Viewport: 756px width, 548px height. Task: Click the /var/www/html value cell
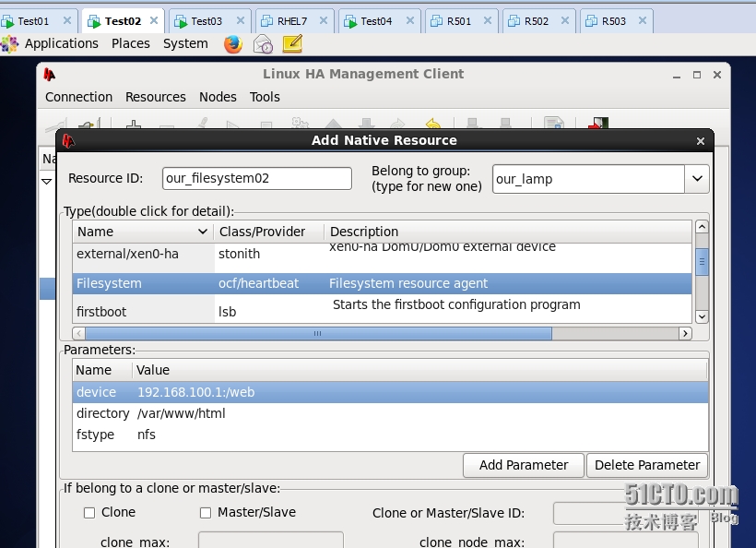182,413
